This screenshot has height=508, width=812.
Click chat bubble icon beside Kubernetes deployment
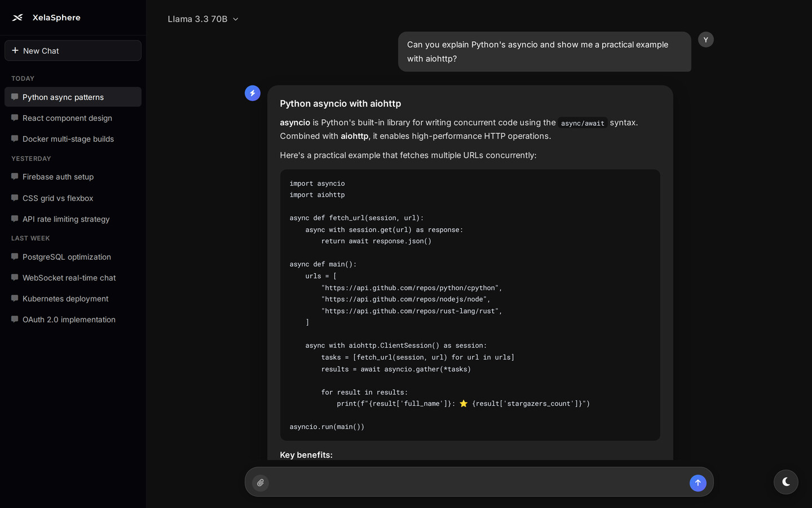coord(15,299)
